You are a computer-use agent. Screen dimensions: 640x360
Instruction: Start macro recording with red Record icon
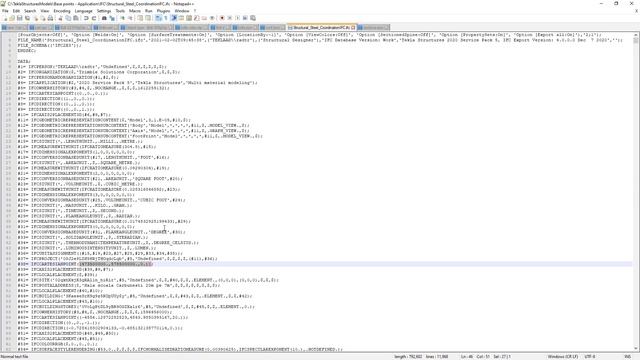pos(222,18)
